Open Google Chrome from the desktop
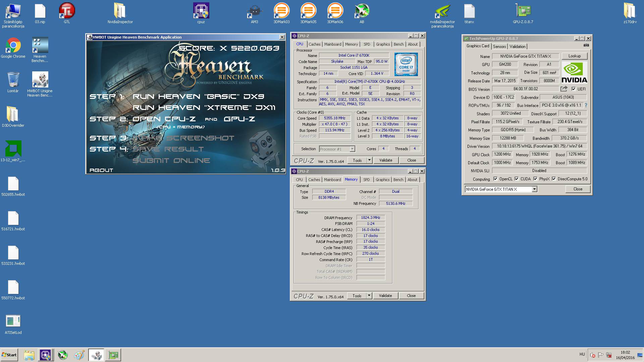Image resolution: width=644 pixels, height=362 pixels. point(13,48)
